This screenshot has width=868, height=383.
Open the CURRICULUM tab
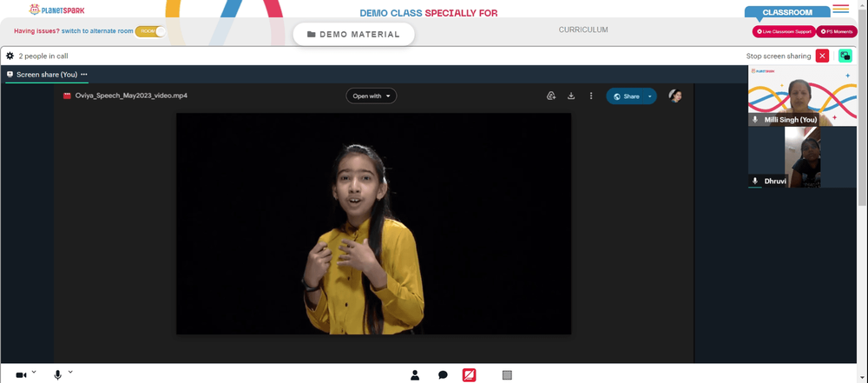pos(583,30)
